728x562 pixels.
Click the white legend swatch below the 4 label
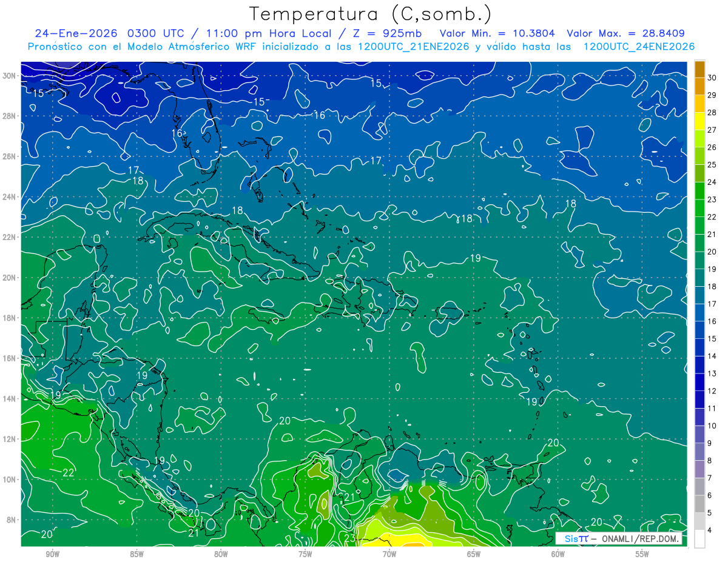tap(699, 539)
